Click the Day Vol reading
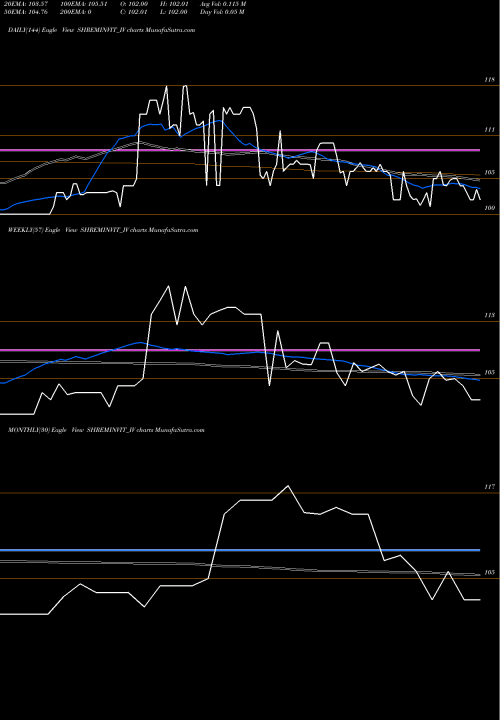The width and height of the screenshot is (500, 720). (222, 12)
